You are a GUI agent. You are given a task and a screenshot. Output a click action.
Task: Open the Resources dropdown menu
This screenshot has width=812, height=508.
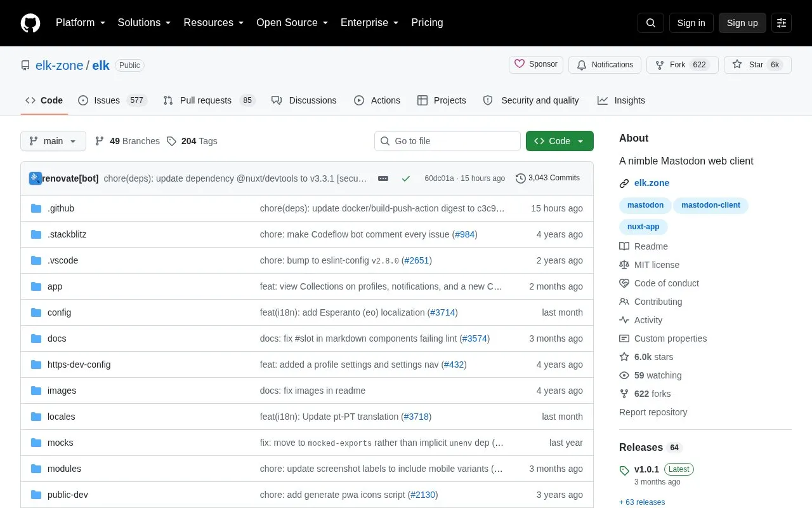(214, 23)
